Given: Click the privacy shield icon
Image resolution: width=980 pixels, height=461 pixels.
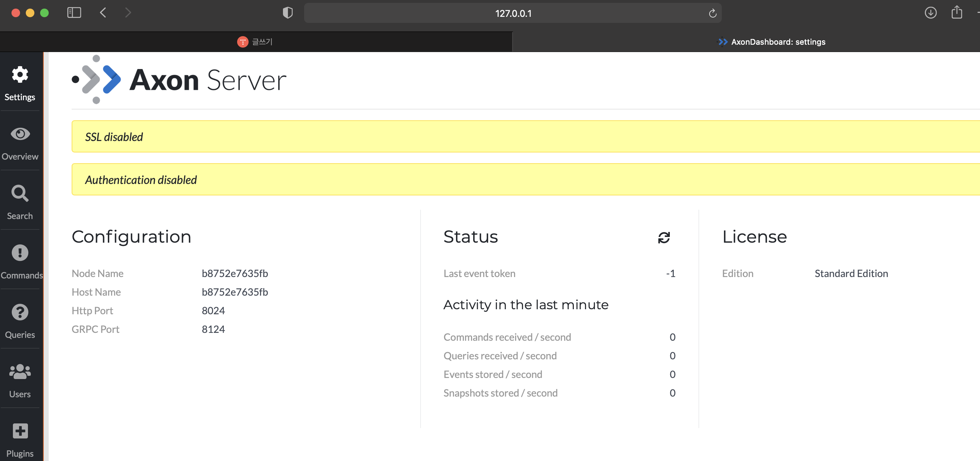Looking at the screenshot, I should [288, 13].
